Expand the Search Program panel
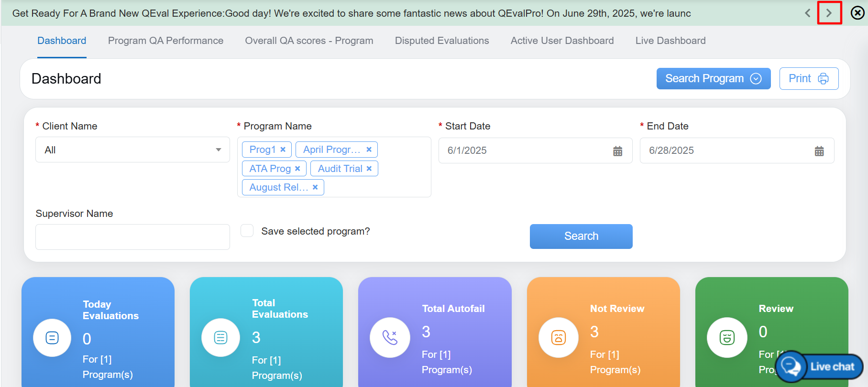The width and height of the screenshot is (868, 387). [713, 78]
